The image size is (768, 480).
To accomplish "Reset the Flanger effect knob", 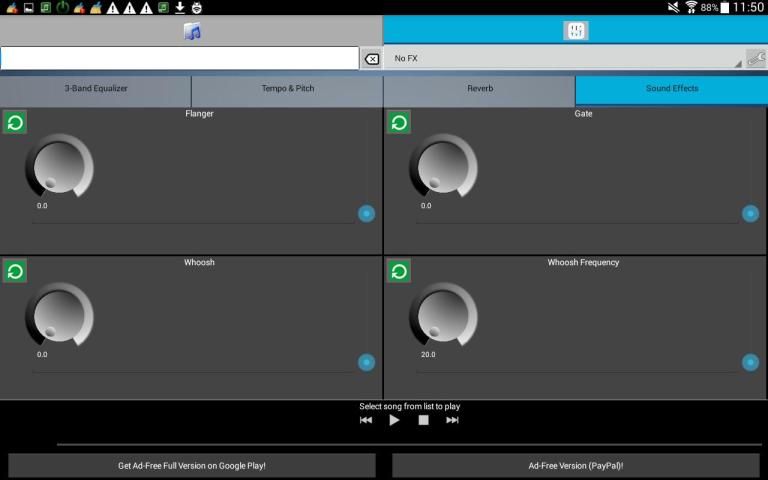I will click(15, 122).
